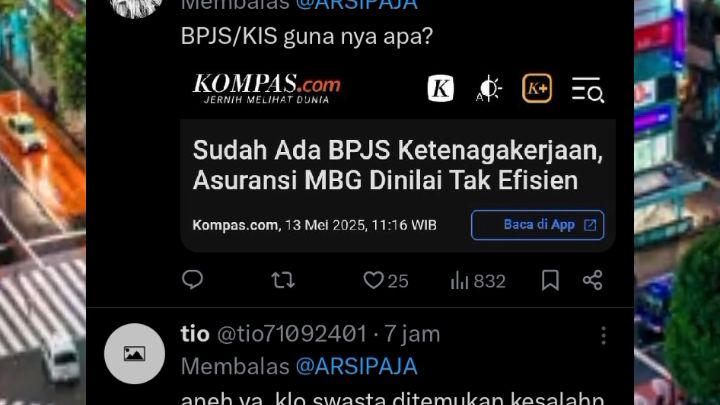The image size is (720, 405).
Task: View analytics showing 832 views
Action: [478, 281]
